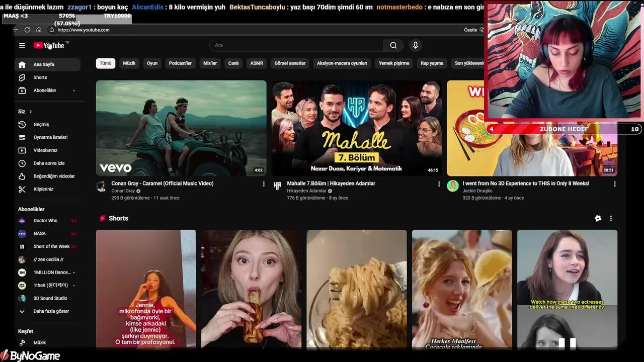Open options for Mahalle 7.Bölüm video

pyautogui.click(x=439, y=184)
